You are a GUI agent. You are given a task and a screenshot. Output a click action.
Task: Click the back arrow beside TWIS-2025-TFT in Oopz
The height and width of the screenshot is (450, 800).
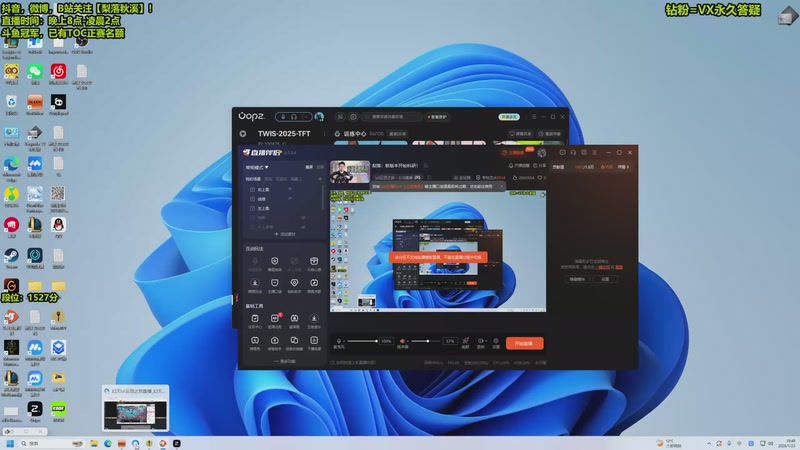[x=243, y=134]
